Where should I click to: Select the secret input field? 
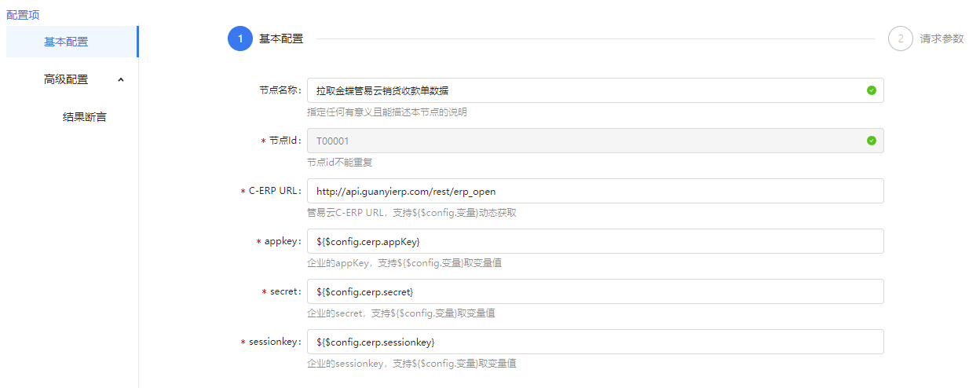pyautogui.click(x=594, y=291)
